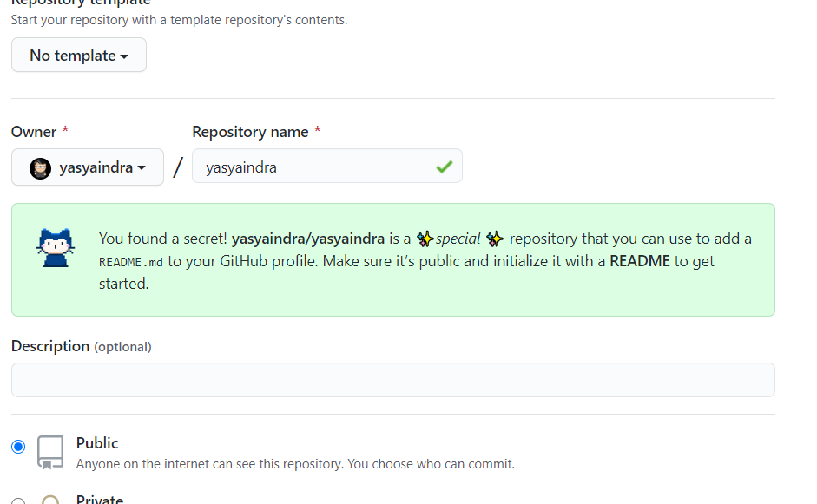Expand the template repository chooser
This screenshot has height=504, width=817.
pos(78,55)
